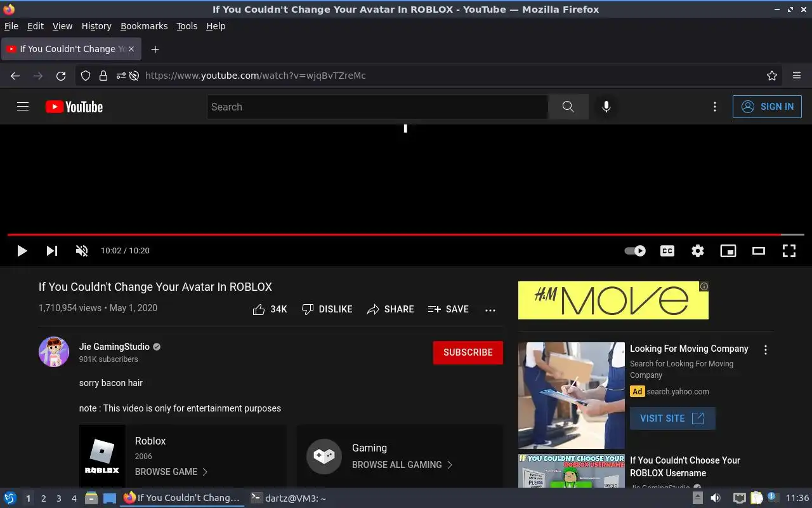Play the video
812x508 pixels.
[22, 251]
